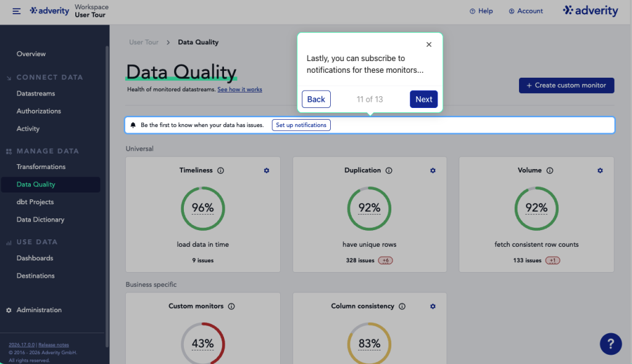Viewport: 632px width, 364px height.
Task: Open Volume settings gear
Action: coord(600,170)
